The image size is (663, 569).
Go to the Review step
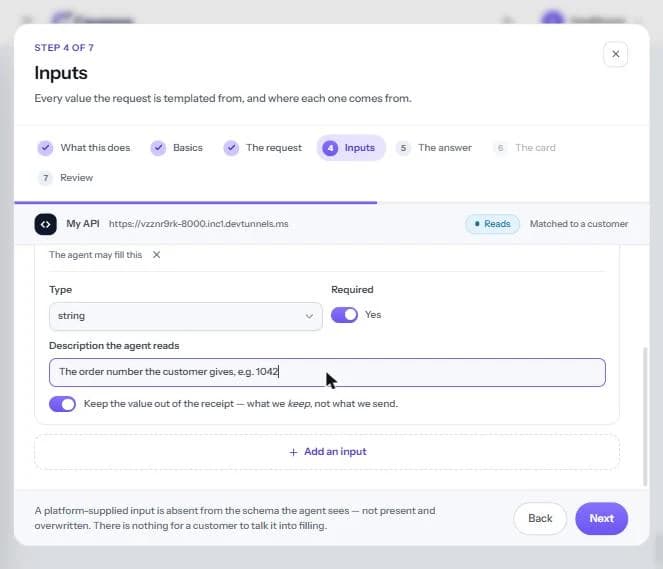click(66, 178)
